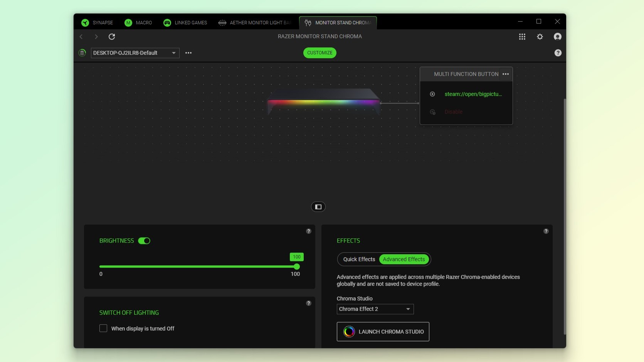This screenshot has width=644, height=362.
Task: Turn off the Brightness toggle
Action: pos(144,241)
